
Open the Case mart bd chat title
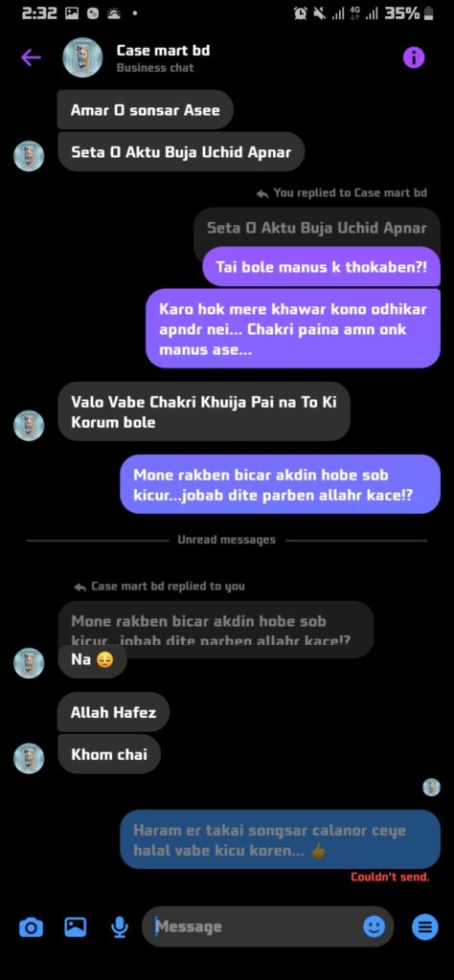(163, 51)
